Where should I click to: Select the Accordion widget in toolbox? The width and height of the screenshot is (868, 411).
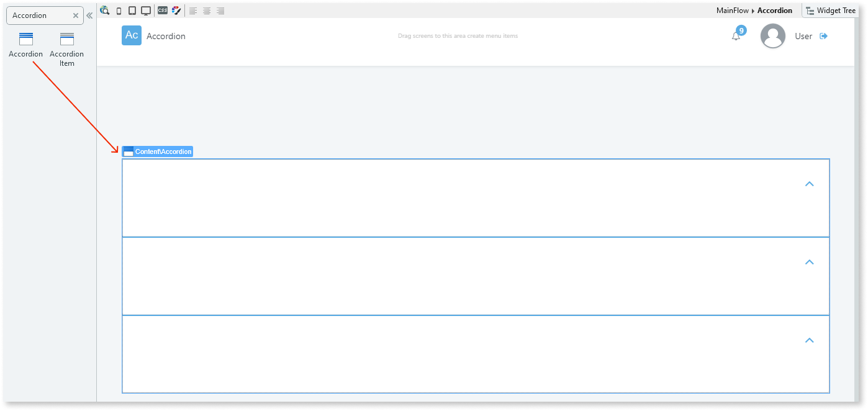click(25, 45)
